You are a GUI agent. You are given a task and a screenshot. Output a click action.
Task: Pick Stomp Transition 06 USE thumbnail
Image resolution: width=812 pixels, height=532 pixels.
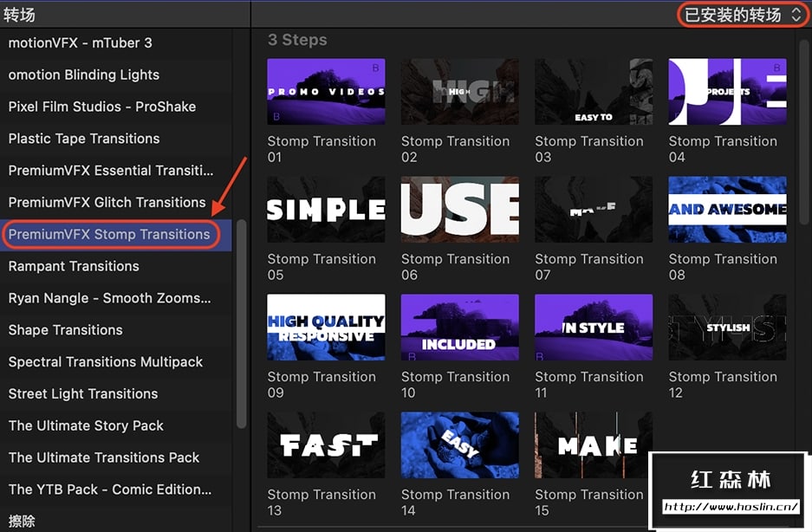(x=460, y=210)
